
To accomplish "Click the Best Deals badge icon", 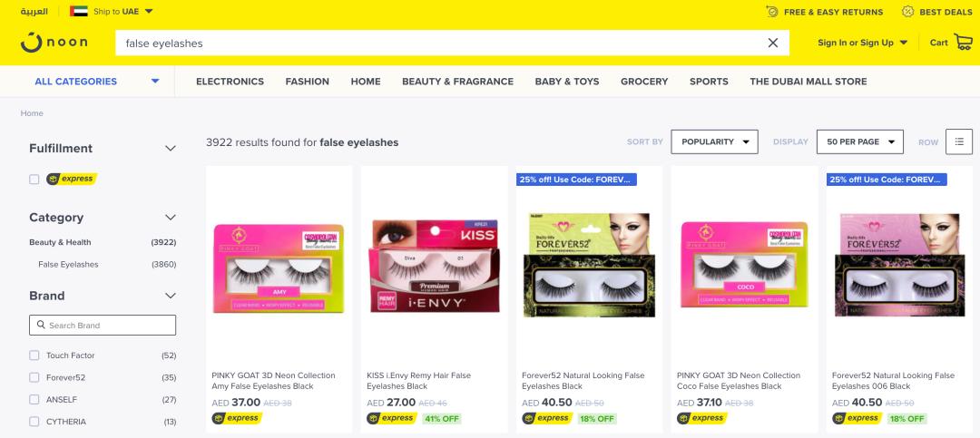I will (x=908, y=11).
